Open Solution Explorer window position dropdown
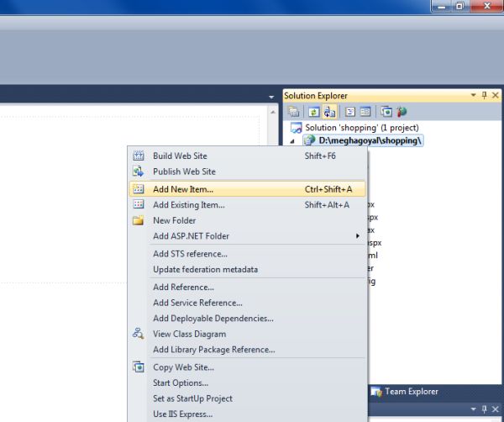The width and height of the screenshot is (504, 422). (x=473, y=95)
